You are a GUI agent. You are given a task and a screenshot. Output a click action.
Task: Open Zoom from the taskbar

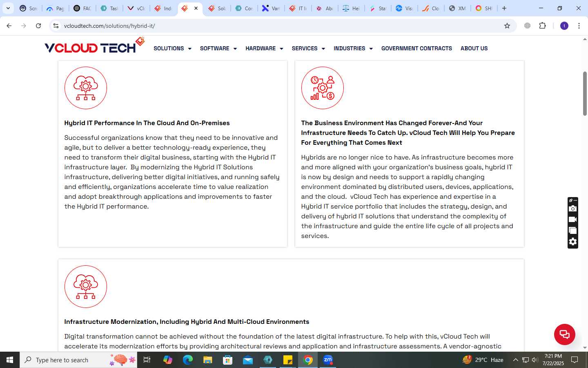[328, 360]
